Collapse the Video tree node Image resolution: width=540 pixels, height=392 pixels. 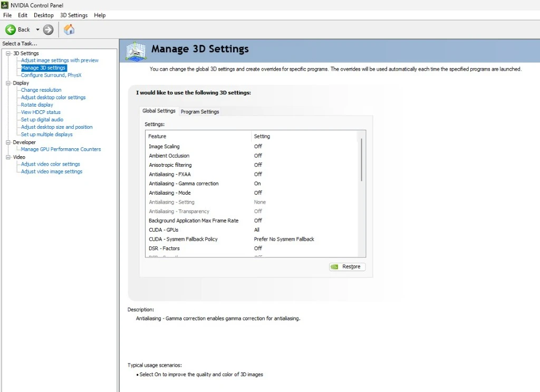point(8,157)
